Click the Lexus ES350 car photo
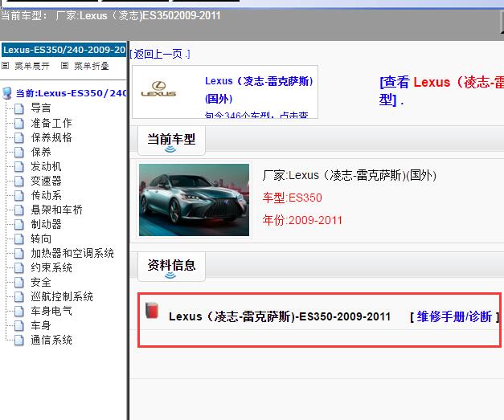This screenshot has width=504, height=420. (194, 200)
